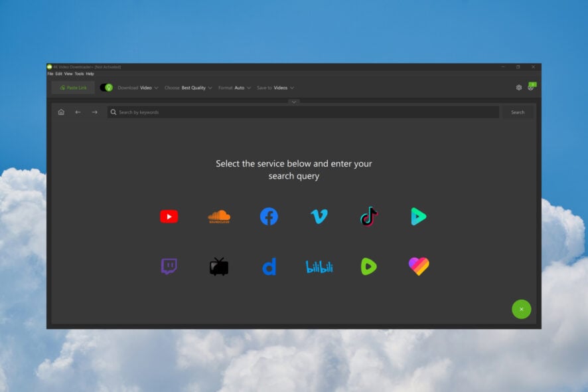Close the 4K Video Downloader window
Screen dimensions: 588x392
pos(534,67)
